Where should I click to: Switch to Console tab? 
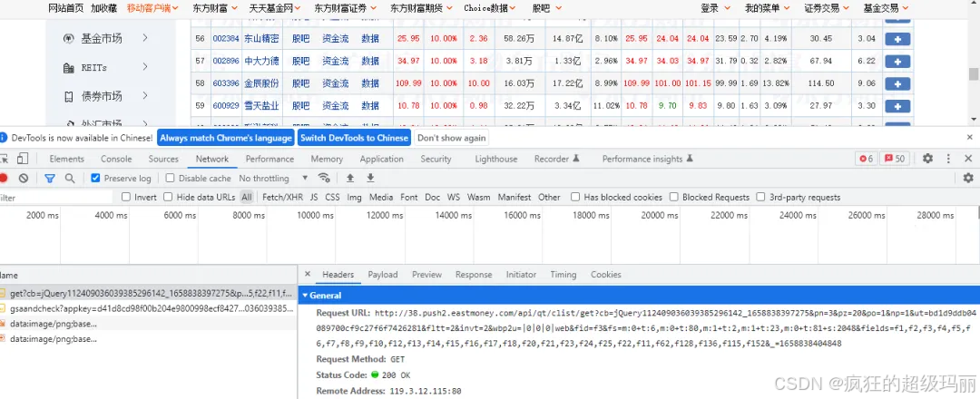tap(116, 159)
